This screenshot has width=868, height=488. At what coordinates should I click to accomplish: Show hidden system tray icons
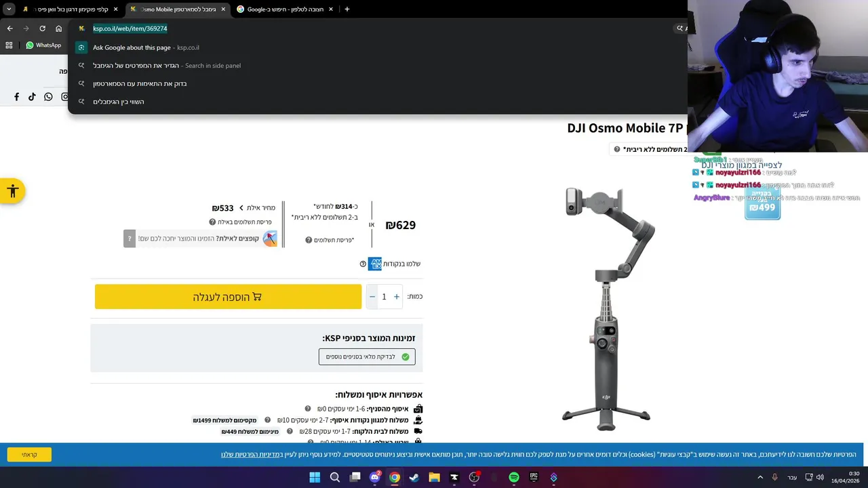(x=760, y=477)
